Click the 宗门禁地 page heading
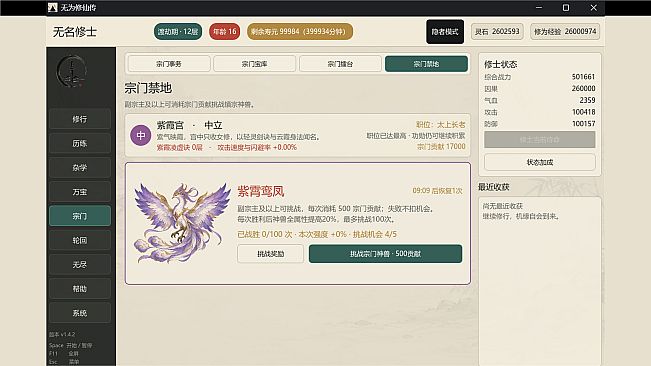Viewport: 651px width, 366px height. click(x=148, y=88)
